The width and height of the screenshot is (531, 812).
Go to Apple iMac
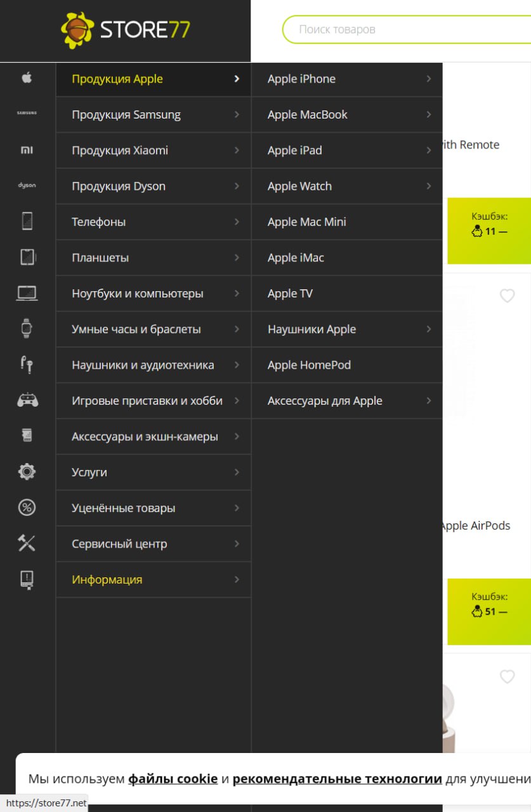[347, 258]
